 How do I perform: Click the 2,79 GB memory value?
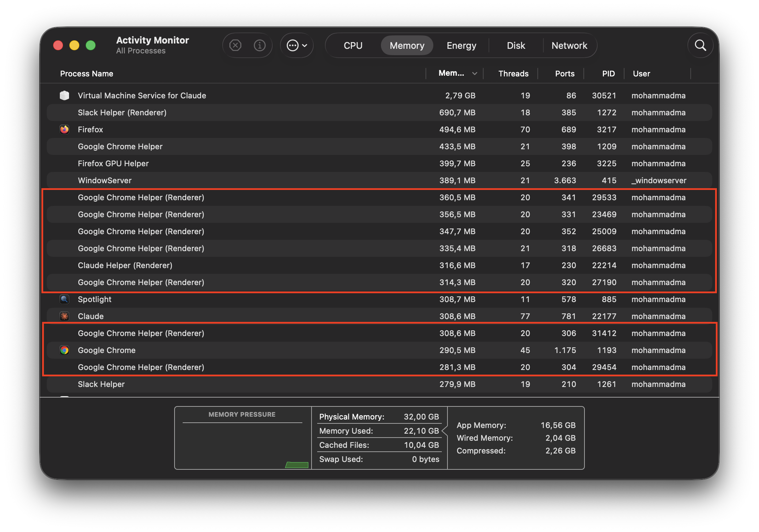click(460, 96)
